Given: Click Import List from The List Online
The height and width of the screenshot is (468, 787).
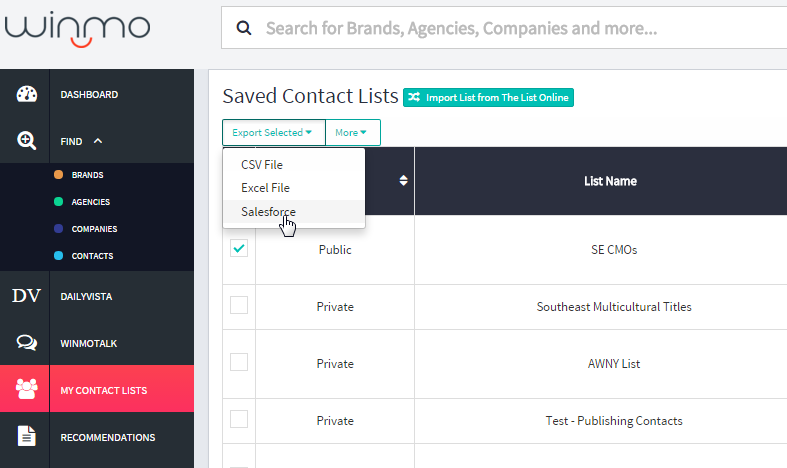Looking at the screenshot, I should [488, 97].
